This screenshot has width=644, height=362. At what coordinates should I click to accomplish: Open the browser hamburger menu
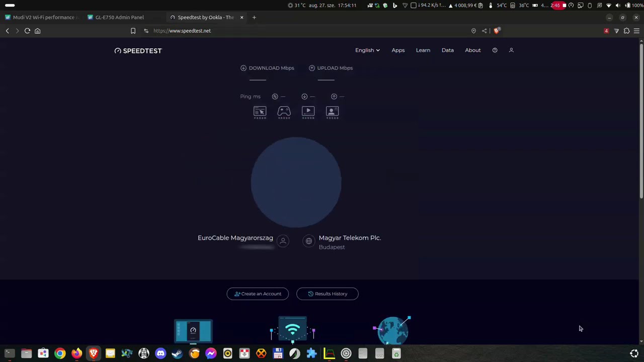pyautogui.click(x=636, y=31)
